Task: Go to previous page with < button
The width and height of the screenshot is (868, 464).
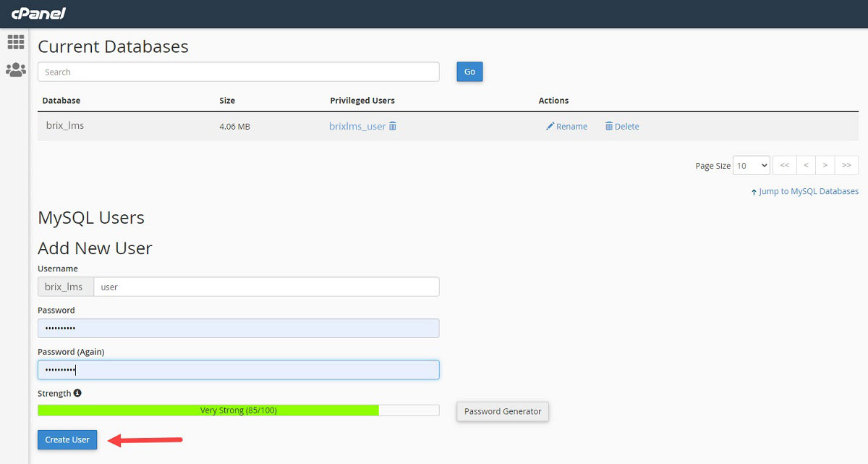Action: click(x=805, y=166)
